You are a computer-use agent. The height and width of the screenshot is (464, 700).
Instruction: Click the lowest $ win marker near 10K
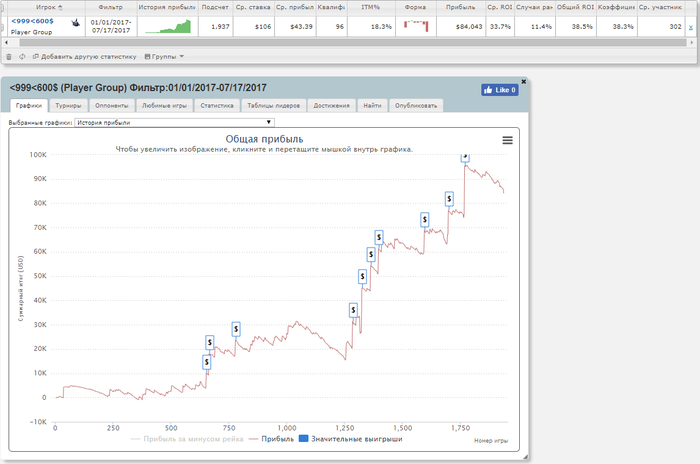click(x=206, y=362)
